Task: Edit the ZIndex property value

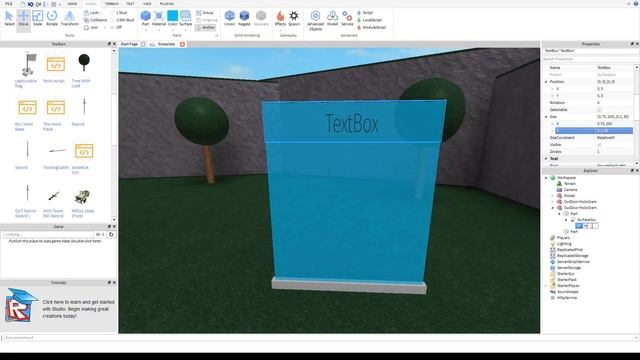Action: [x=615, y=151]
